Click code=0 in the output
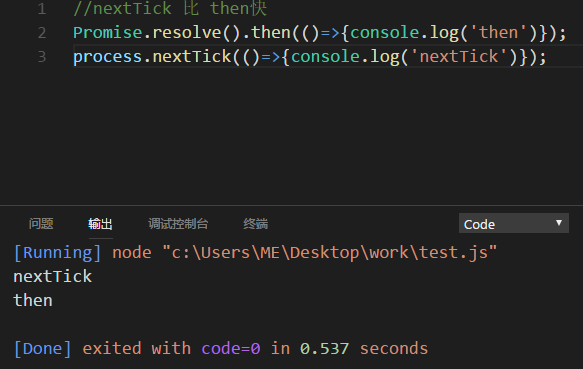This screenshot has height=369, width=583. (x=231, y=349)
